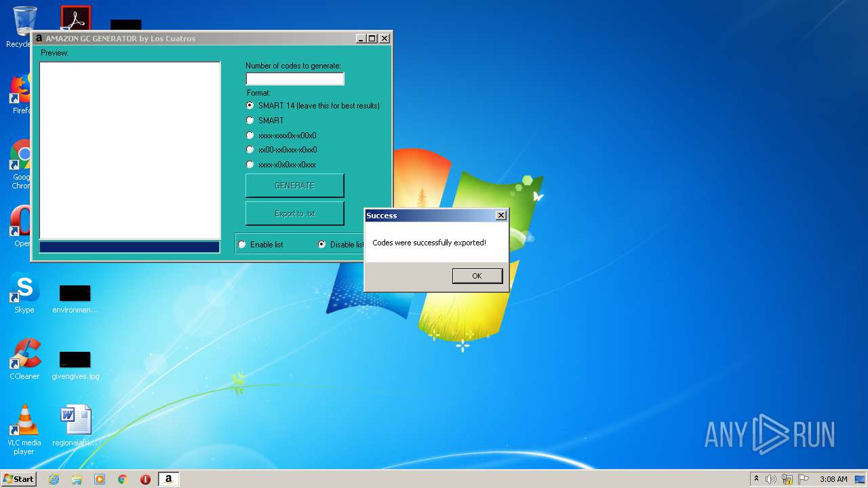868x488 pixels.
Task: Select the environmen... desktop file
Action: pyautogui.click(x=75, y=299)
